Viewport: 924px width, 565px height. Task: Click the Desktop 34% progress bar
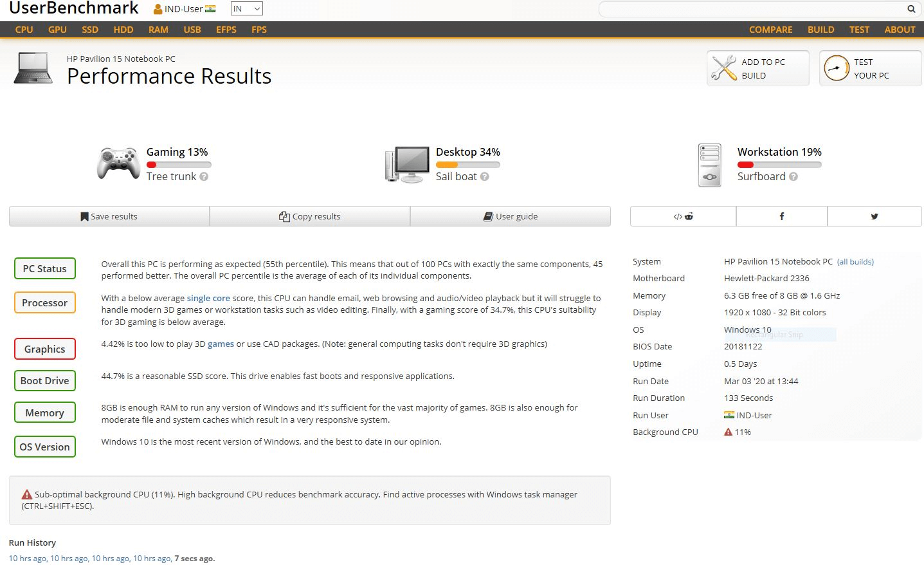[467, 165]
